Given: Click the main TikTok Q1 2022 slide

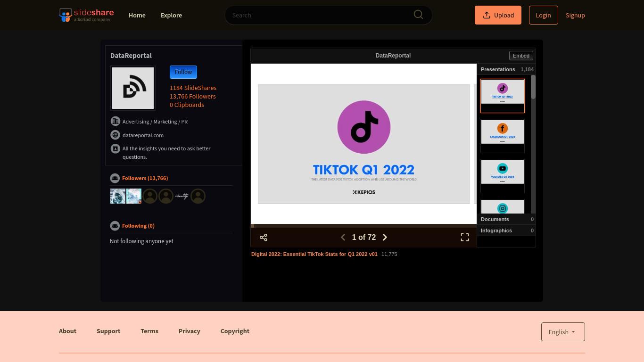Looking at the screenshot, I should (364, 144).
